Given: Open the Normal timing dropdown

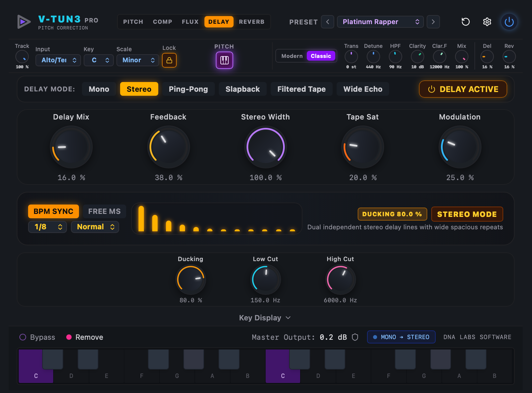Looking at the screenshot, I should click(x=95, y=227).
